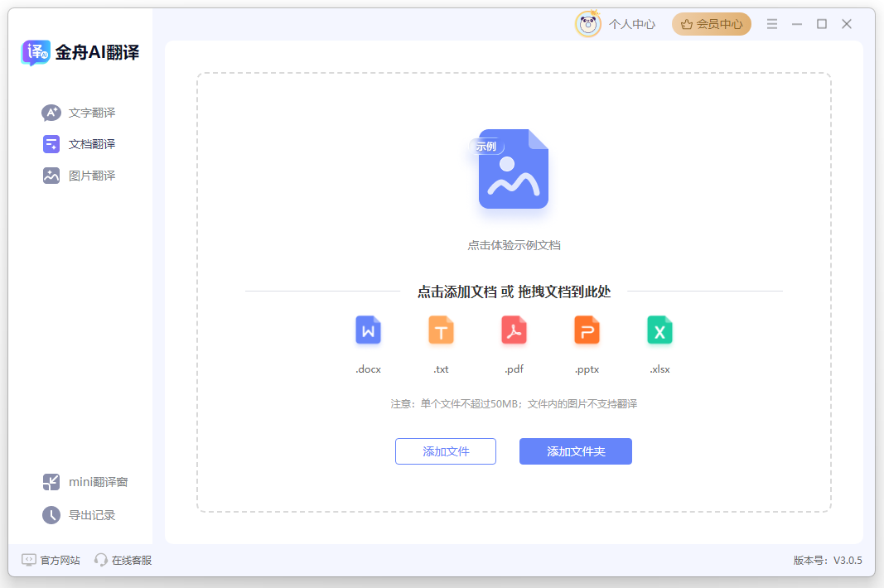Click the .docx file type icon
This screenshot has height=588, width=884.
[x=368, y=330]
